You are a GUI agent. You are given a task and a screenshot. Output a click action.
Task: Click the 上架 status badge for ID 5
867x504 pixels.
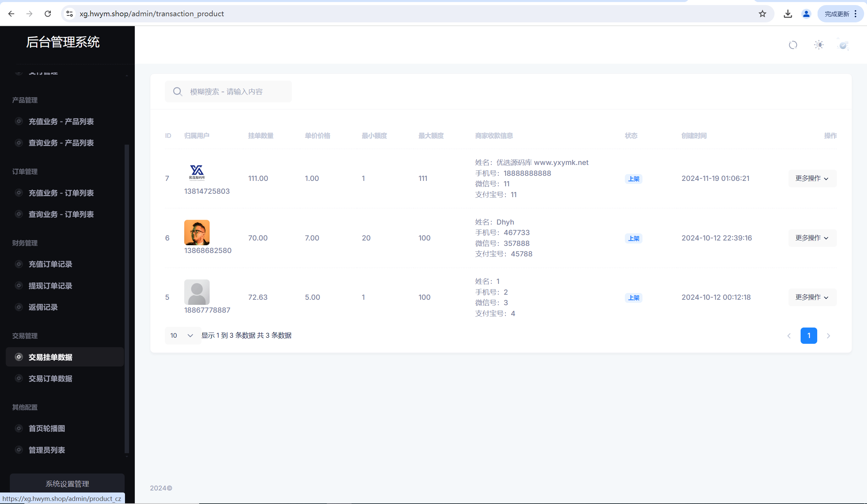click(x=633, y=298)
